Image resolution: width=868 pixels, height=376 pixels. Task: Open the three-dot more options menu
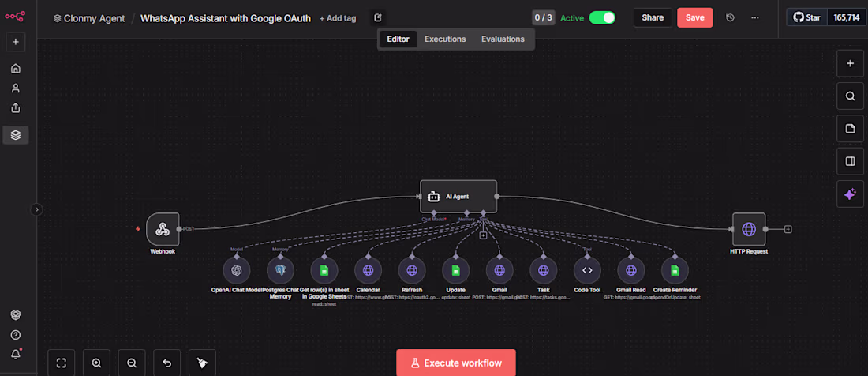pyautogui.click(x=755, y=17)
